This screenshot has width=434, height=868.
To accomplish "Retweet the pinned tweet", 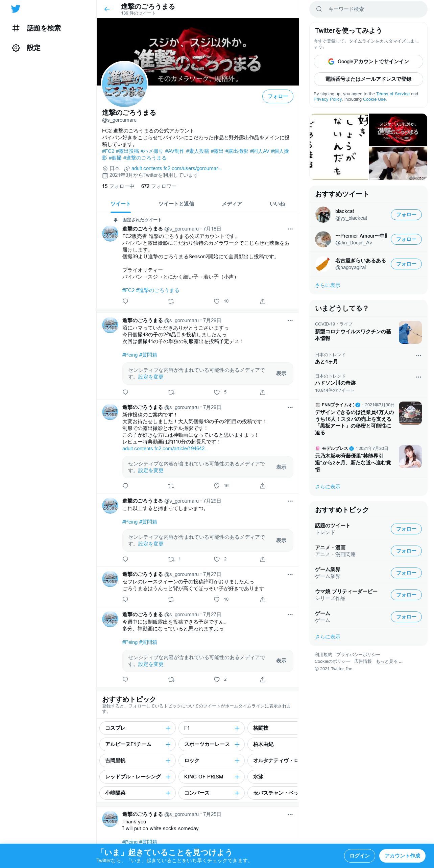I will point(171,301).
